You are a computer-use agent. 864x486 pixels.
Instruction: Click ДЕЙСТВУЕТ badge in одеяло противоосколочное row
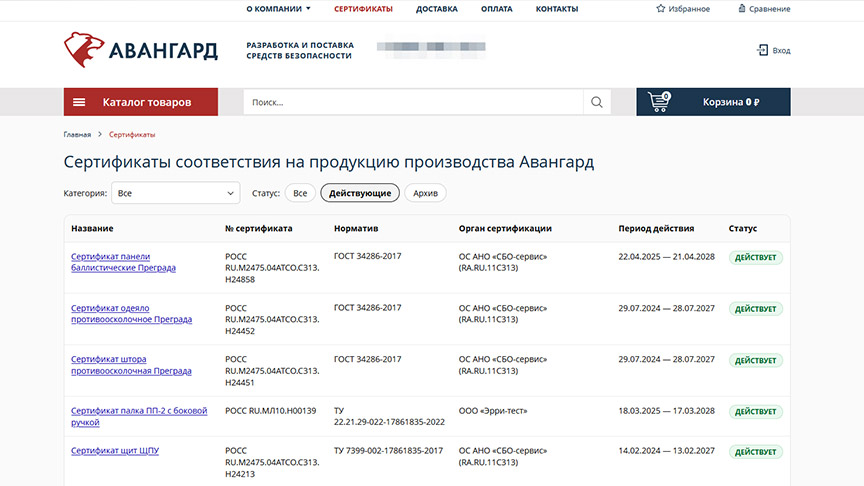(x=755, y=309)
